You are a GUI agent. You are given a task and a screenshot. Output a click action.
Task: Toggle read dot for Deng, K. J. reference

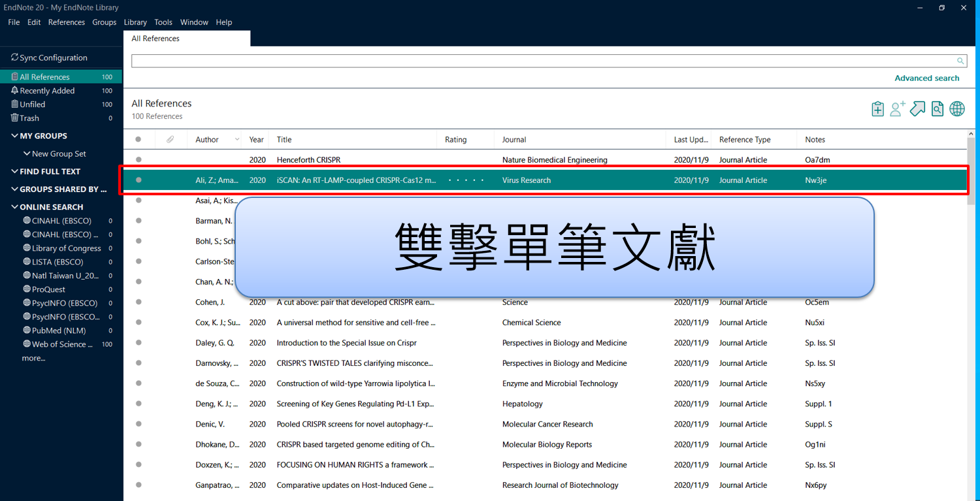point(139,404)
